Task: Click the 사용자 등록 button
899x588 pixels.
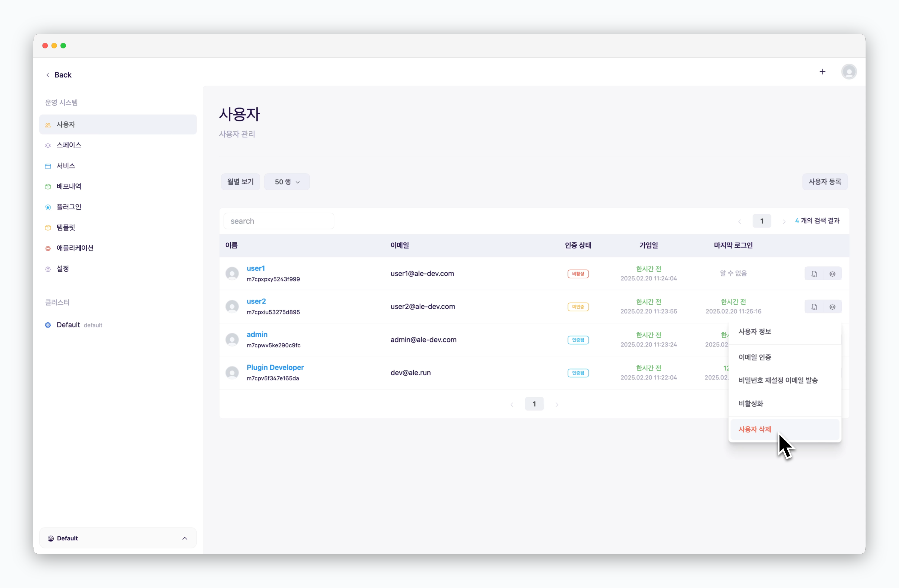Action: tap(825, 182)
